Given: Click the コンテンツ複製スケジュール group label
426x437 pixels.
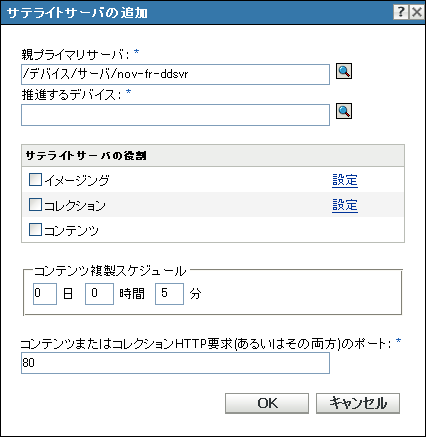Looking at the screenshot, I should click(x=110, y=271).
